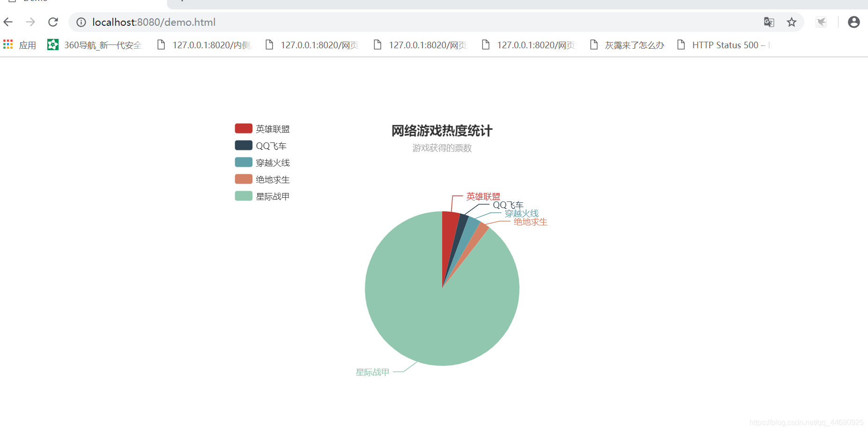868x431 pixels.
Task: Bookmark this page with the star icon
Action: (x=792, y=22)
